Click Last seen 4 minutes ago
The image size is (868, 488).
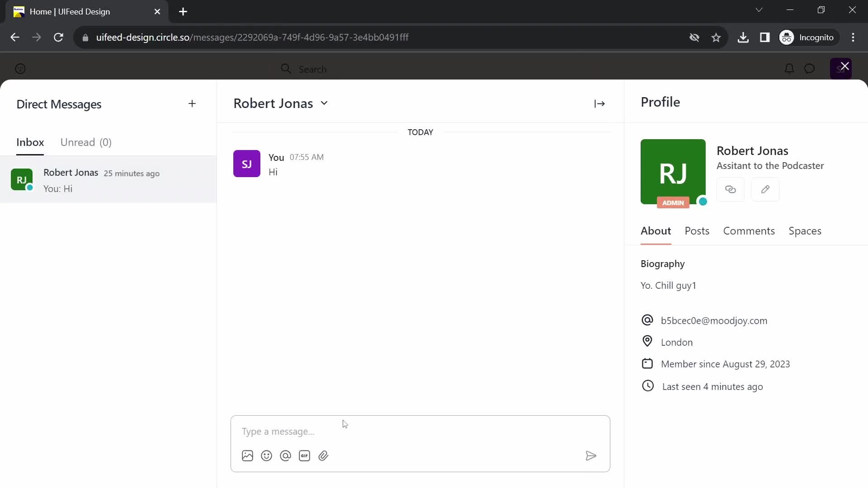tap(712, 387)
